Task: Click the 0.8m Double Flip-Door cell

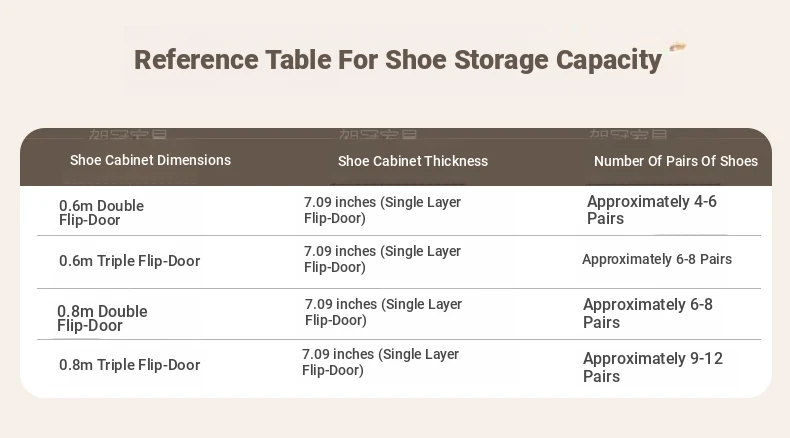Action: pos(102,318)
